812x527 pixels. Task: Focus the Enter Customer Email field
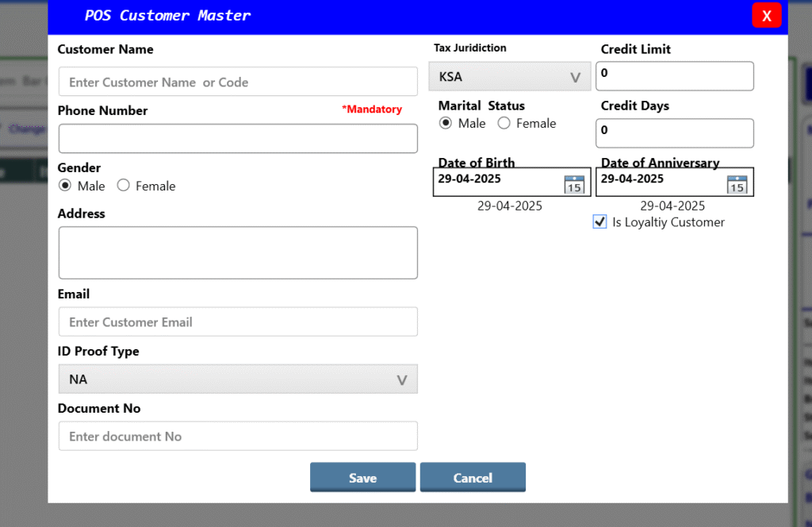point(238,322)
